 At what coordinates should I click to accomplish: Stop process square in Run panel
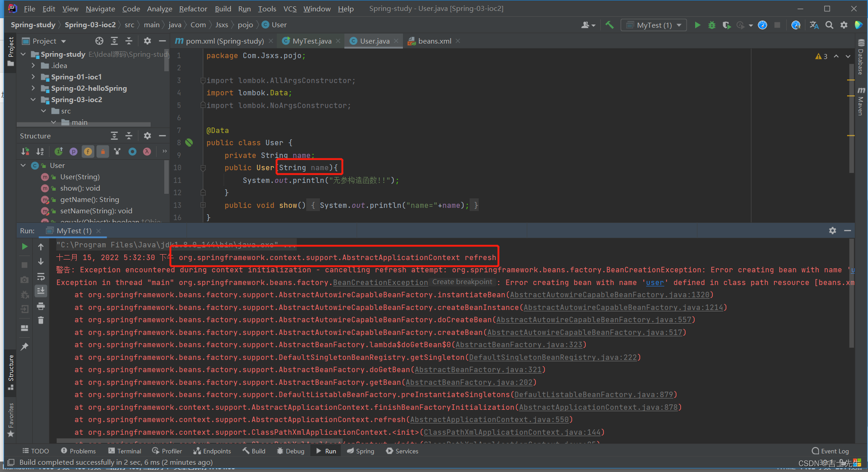tap(25, 265)
